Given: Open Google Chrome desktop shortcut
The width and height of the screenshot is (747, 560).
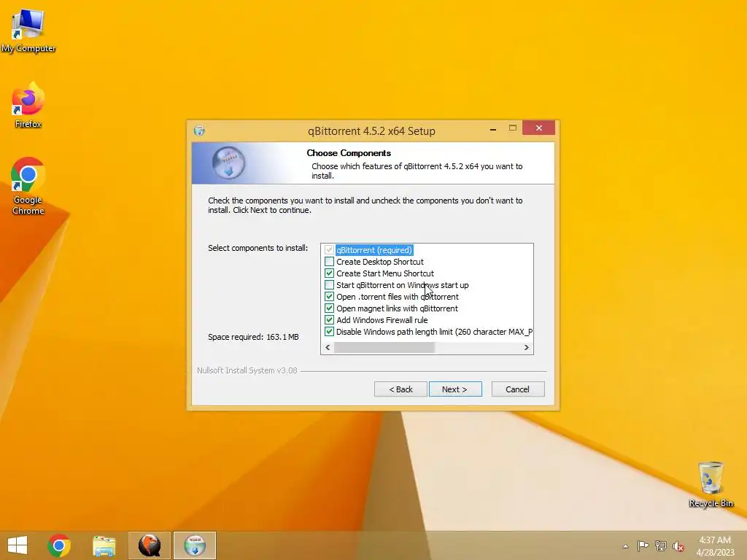Looking at the screenshot, I should (28, 186).
